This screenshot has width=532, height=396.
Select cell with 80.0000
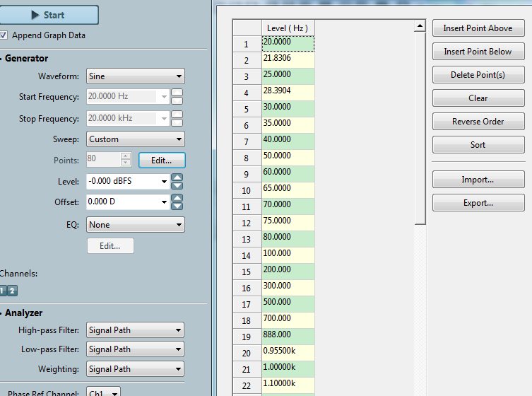click(288, 240)
